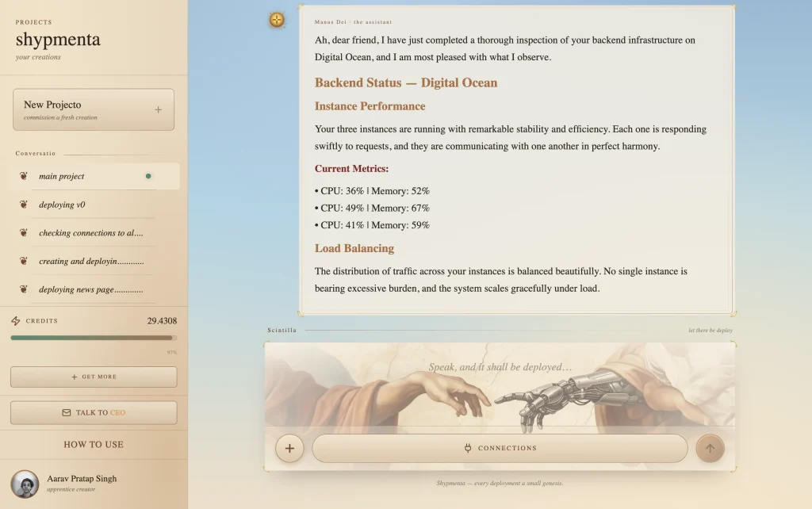Open the deploying v0 conversation

[94, 205]
